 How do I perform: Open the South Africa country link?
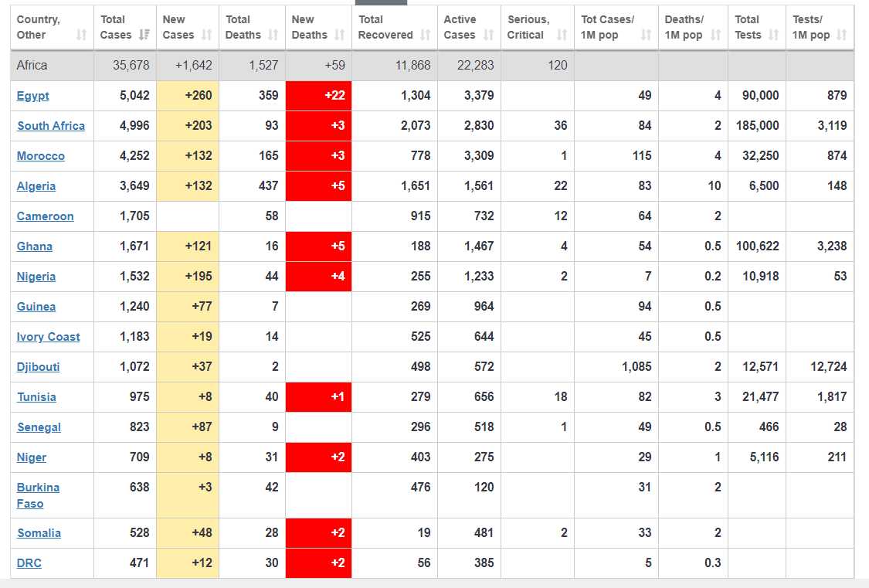[51, 126]
